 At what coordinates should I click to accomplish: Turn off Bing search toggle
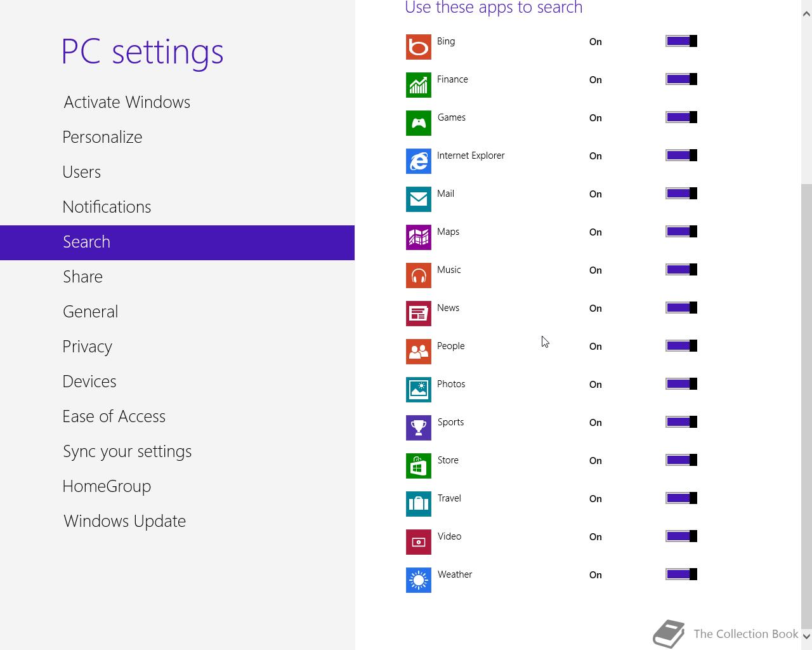(681, 41)
